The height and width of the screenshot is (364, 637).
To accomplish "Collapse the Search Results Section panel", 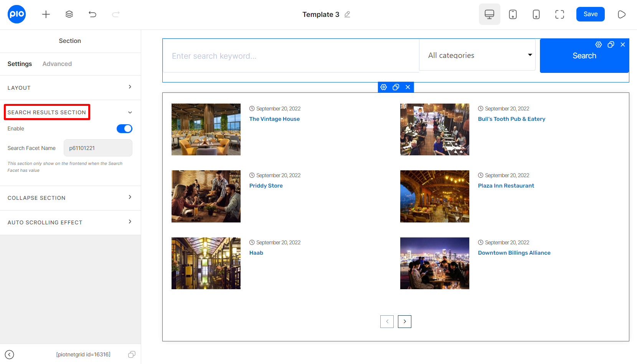I will 130,112.
